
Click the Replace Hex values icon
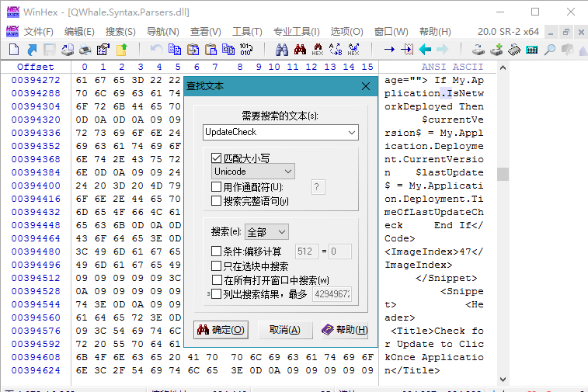pos(353,49)
